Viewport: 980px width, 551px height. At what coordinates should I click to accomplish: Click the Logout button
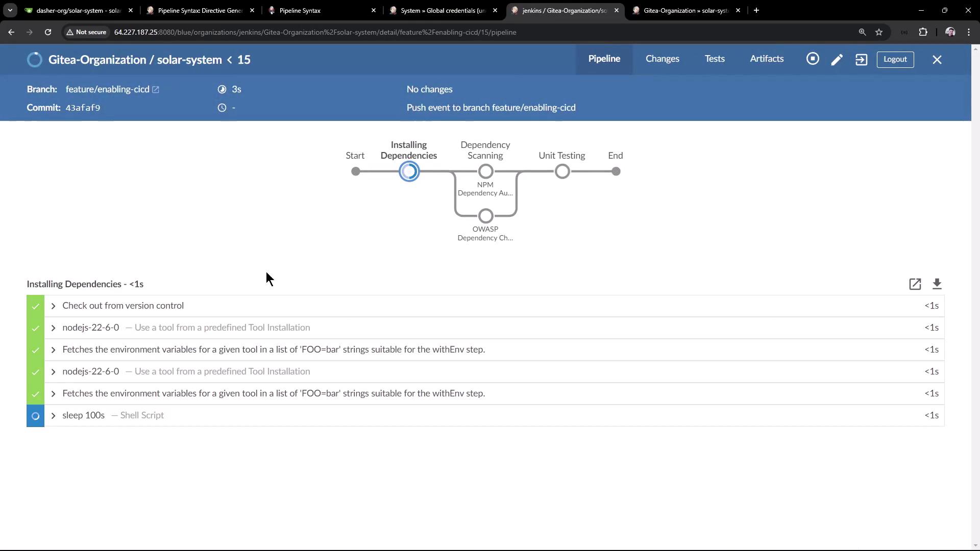coord(895,59)
